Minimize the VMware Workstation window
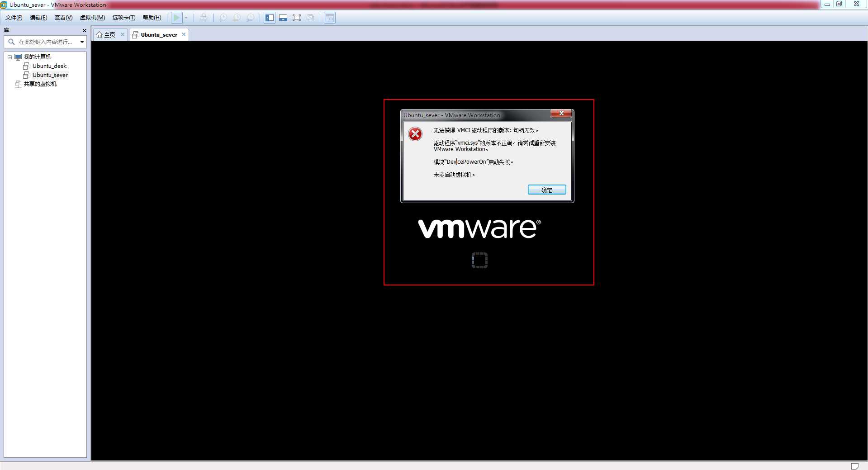The image size is (868, 470). [x=827, y=4]
